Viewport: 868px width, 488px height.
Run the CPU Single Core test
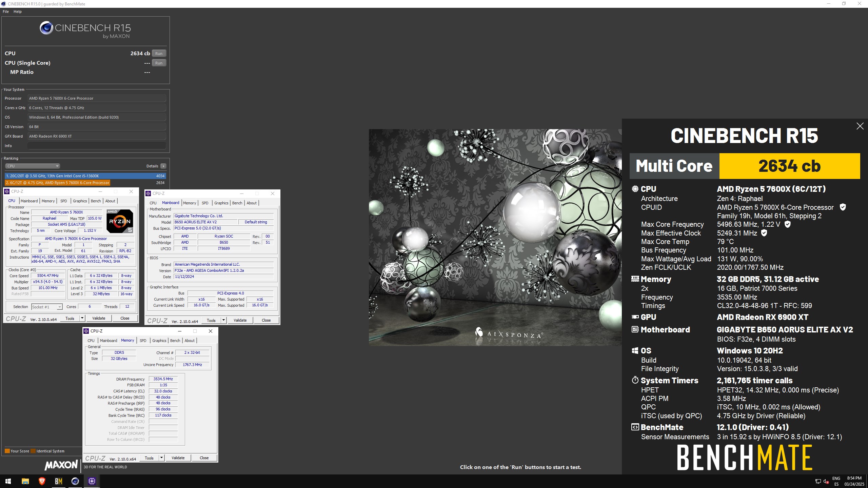159,63
